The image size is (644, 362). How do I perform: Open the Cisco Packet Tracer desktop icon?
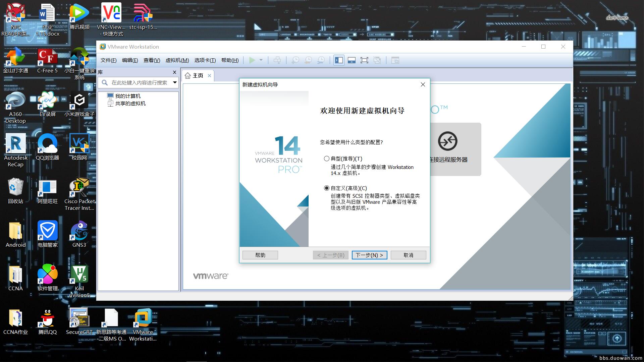click(x=79, y=188)
